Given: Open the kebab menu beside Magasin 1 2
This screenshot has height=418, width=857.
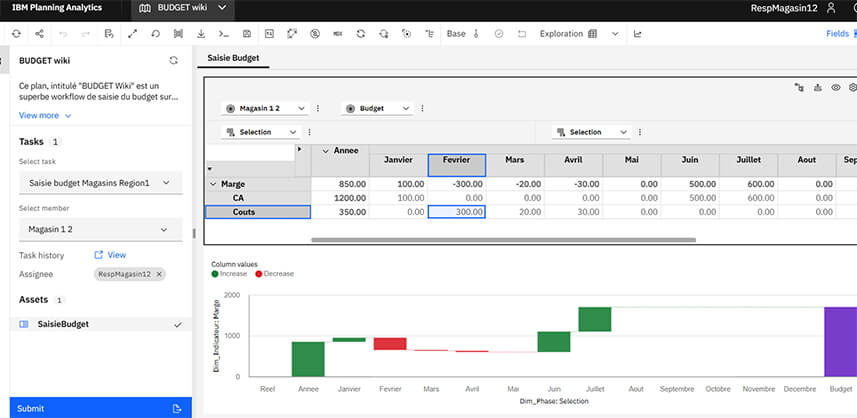Looking at the screenshot, I should coord(318,108).
